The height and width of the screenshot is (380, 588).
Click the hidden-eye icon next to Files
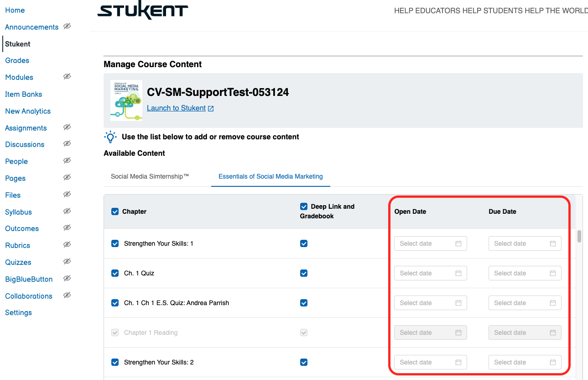click(67, 195)
